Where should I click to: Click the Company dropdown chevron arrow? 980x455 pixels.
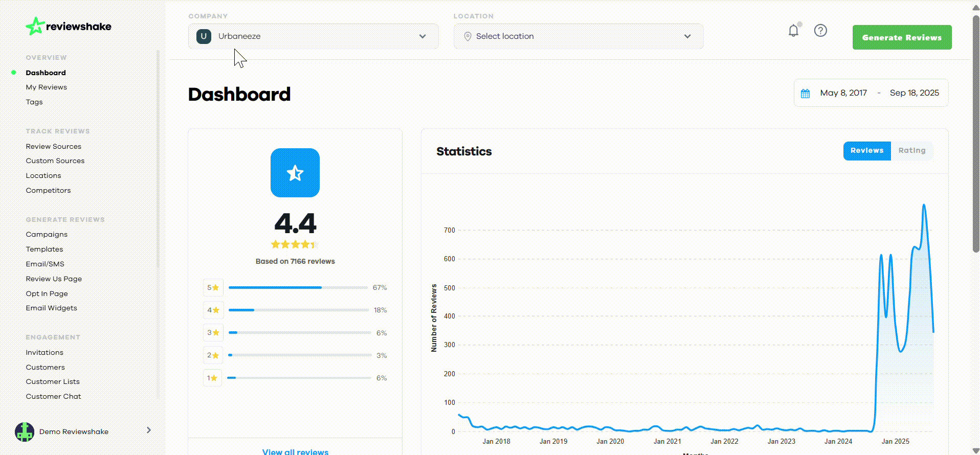tap(422, 36)
